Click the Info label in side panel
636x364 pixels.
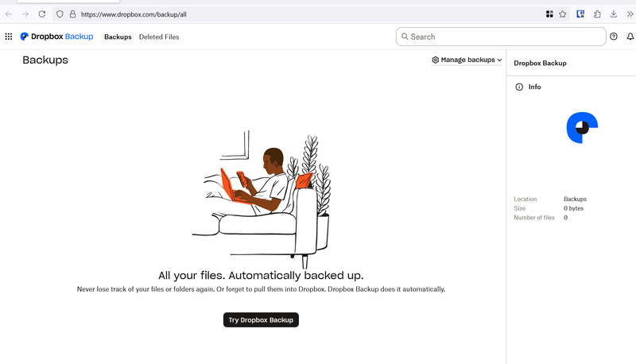coord(534,87)
